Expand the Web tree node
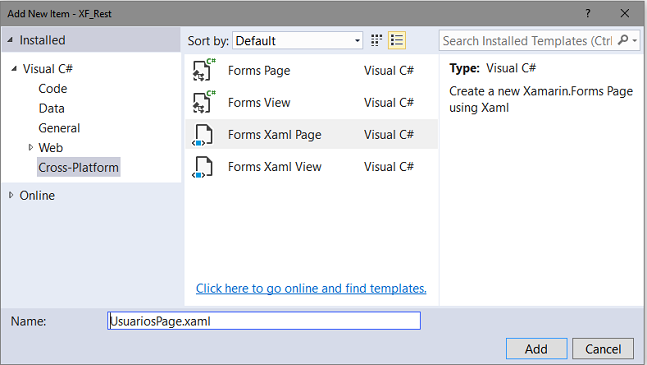The height and width of the screenshot is (365, 647). pyautogui.click(x=31, y=147)
